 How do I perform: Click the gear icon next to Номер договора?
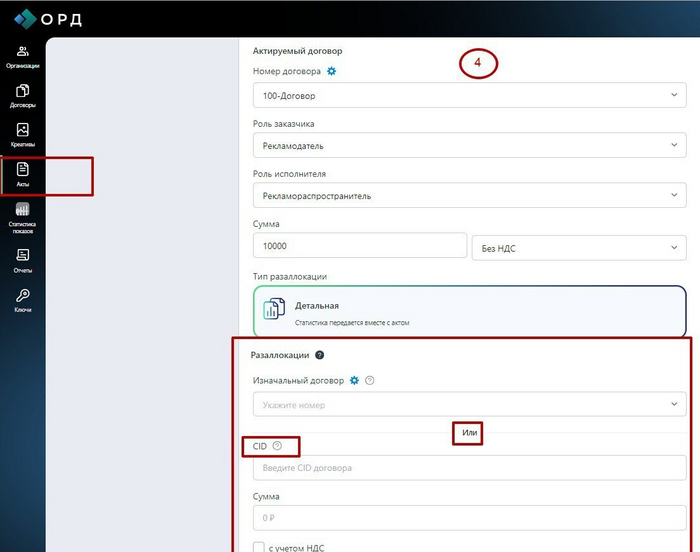(332, 72)
